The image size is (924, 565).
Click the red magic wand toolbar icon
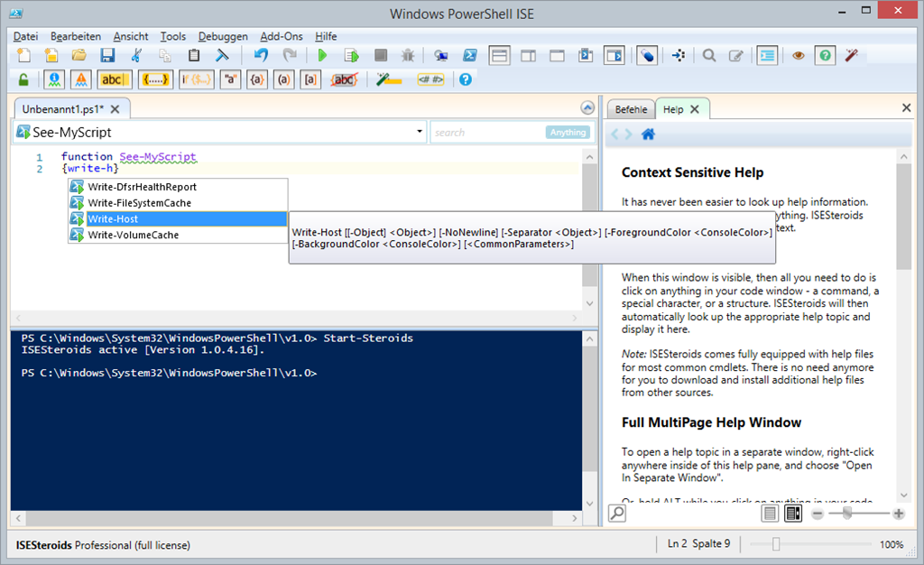[852, 55]
